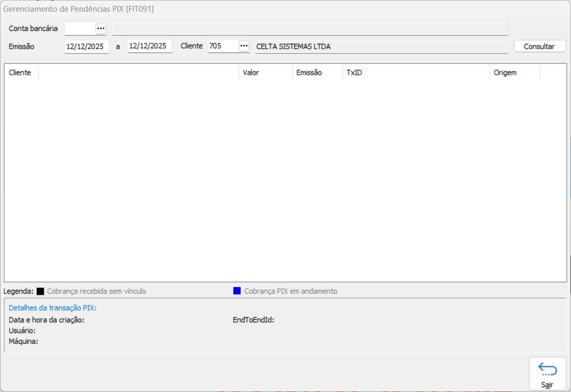Click the CELTA SISTEMAS LTDA name field
Screen dimensions: 571x392
coord(380,47)
